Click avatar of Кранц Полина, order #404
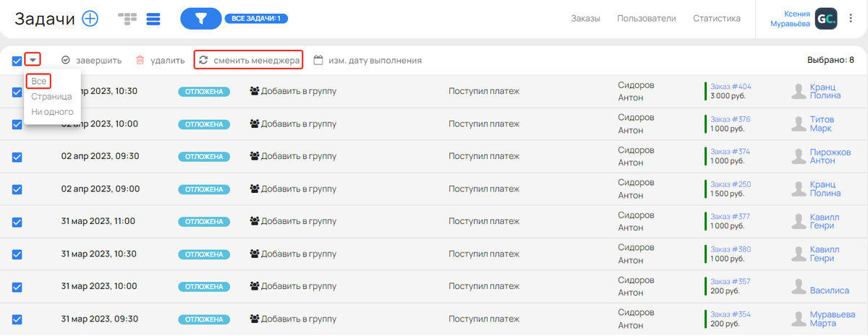 799,91
